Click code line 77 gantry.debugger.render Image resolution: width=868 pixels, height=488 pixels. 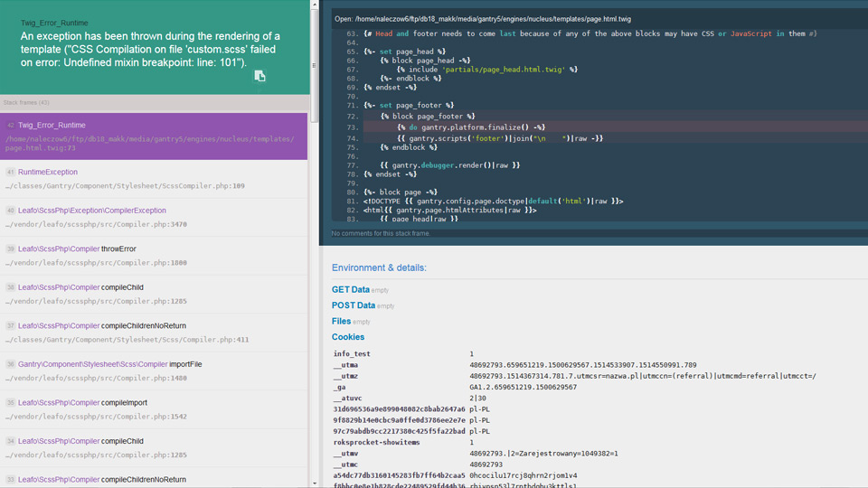pyautogui.click(x=450, y=165)
